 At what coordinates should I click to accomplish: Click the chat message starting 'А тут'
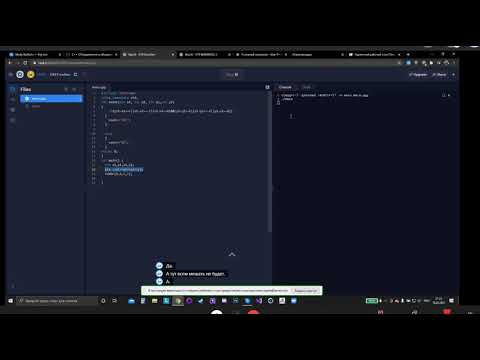coord(195,274)
